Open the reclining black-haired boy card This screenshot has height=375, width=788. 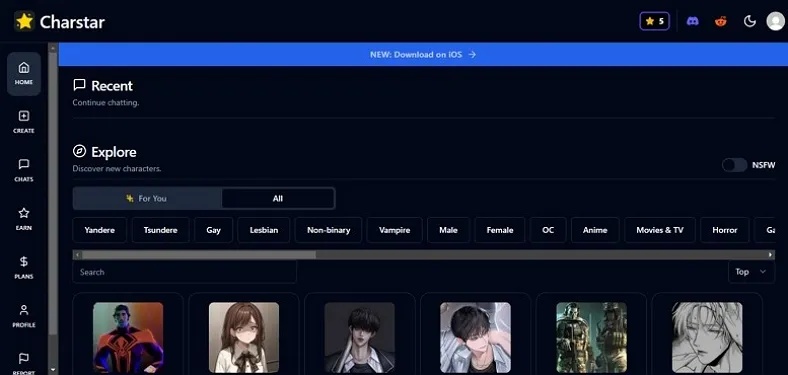coord(475,334)
